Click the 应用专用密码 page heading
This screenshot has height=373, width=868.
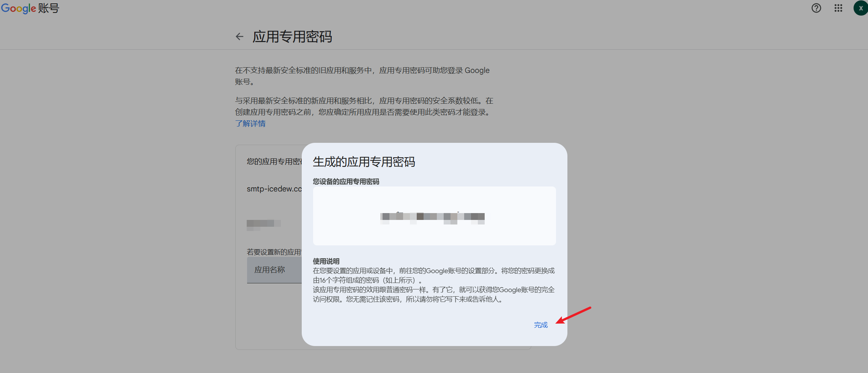click(292, 37)
